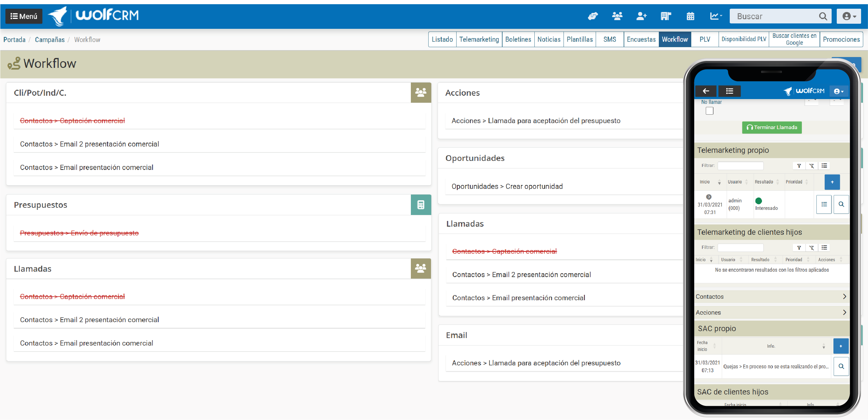The width and height of the screenshot is (868, 420).
Task: Click the WolfCRM logo in header
Action: click(93, 16)
